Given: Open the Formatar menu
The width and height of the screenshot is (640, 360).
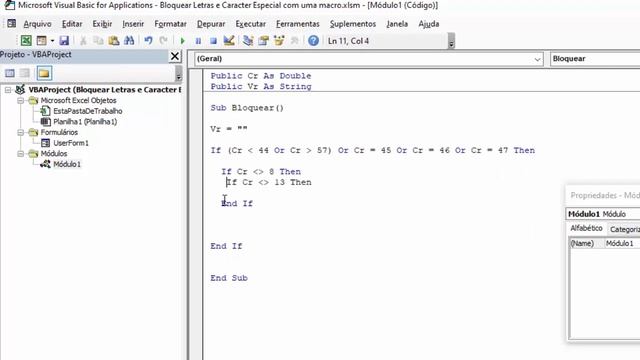Looking at the screenshot, I should pyautogui.click(x=170, y=24).
